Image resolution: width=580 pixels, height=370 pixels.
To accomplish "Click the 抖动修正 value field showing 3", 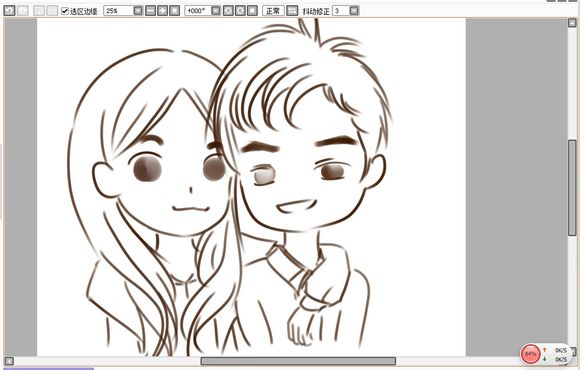I will click(341, 11).
